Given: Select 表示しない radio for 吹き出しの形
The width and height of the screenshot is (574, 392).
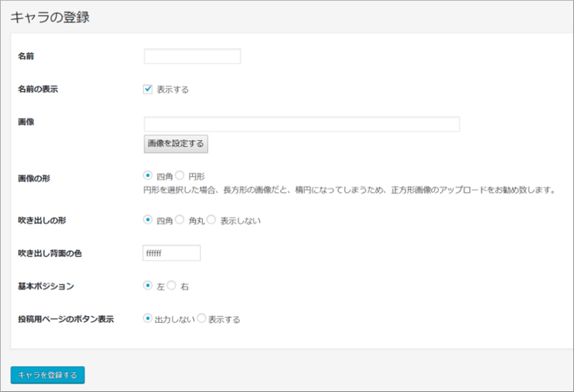Looking at the screenshot, I should tap(211, 219).
